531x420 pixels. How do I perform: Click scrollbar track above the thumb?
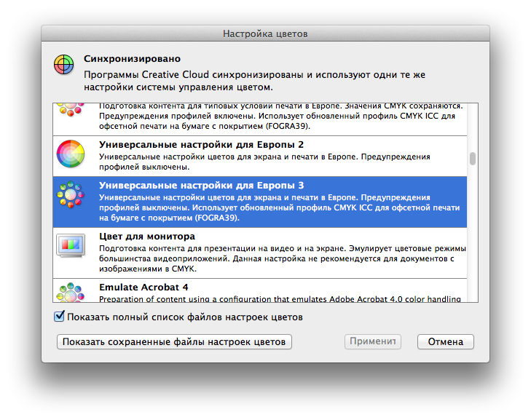[473, 127]
